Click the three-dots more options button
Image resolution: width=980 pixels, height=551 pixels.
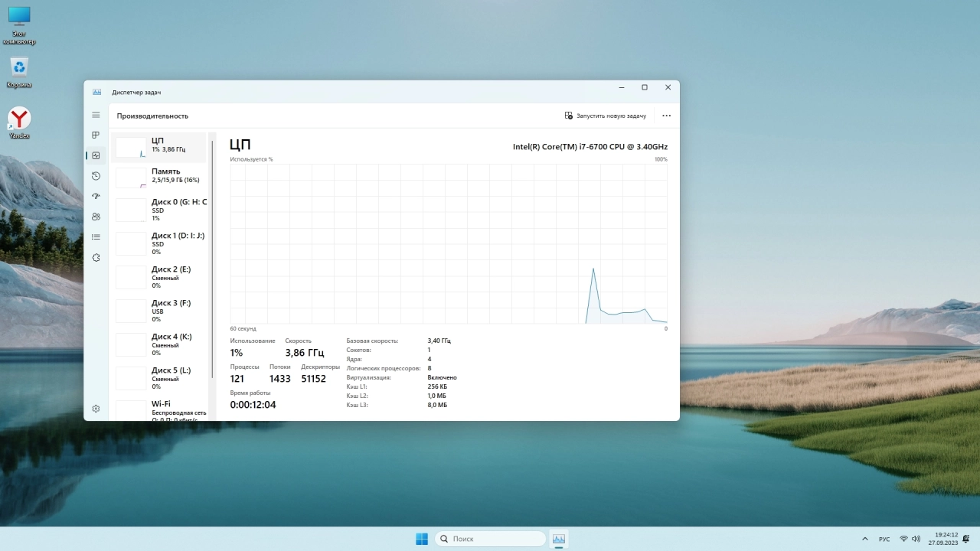(666, 116)
